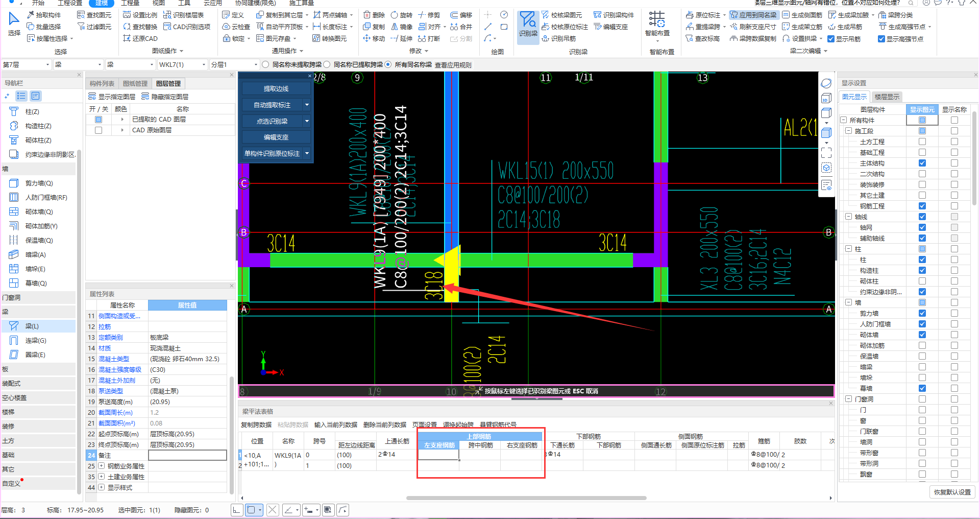Open 识别楼层表 tool
Viewport: 980px width, 519px height.
click(x=184, y=15)
